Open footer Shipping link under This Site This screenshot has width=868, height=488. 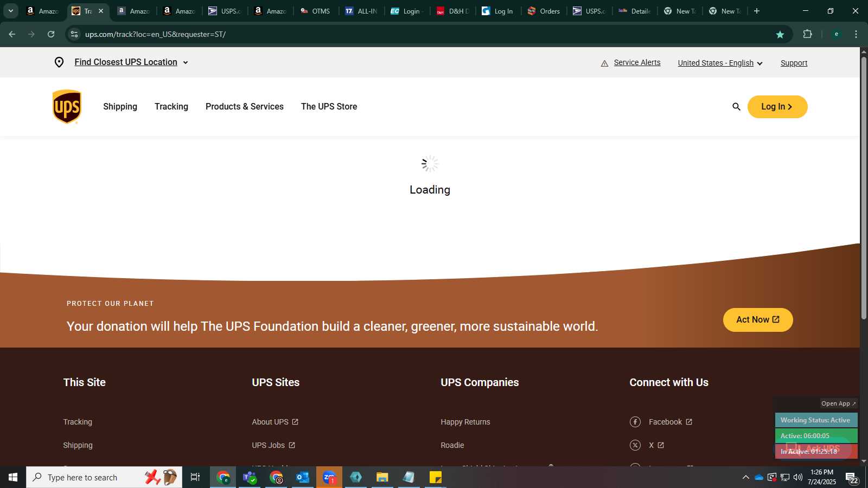(78, 445)
